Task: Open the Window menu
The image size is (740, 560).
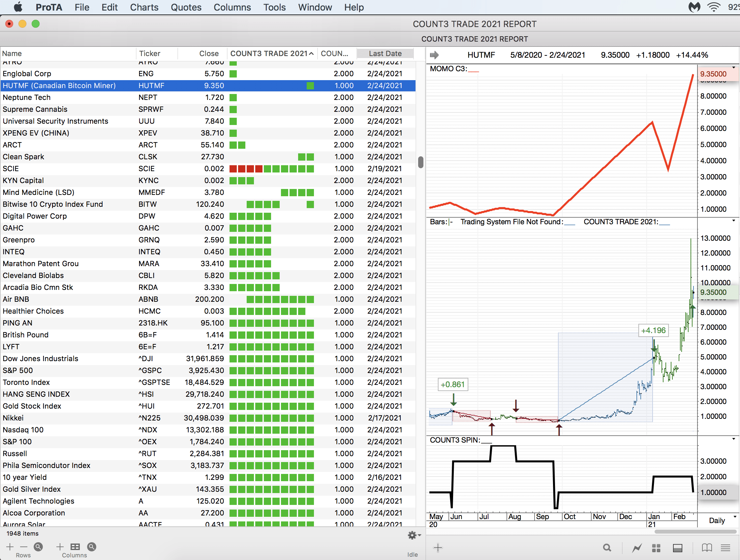Action: [x=315, y=7]
